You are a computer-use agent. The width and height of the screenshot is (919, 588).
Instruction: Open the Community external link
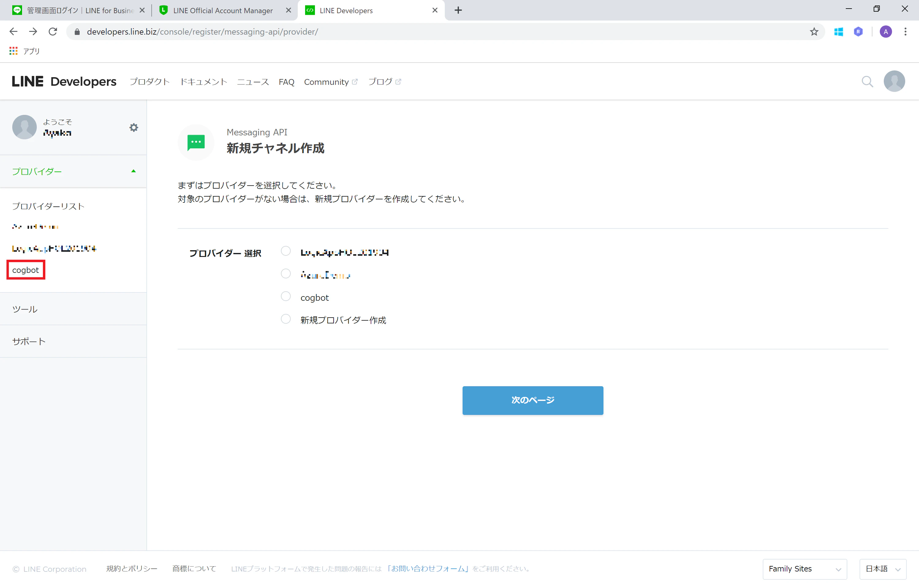[331, 82]
